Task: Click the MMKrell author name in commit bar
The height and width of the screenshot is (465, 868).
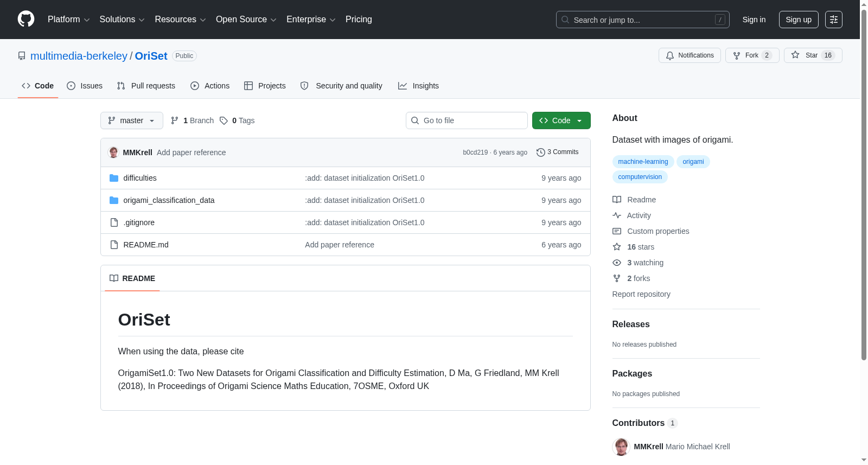Action: click(137, 152)
